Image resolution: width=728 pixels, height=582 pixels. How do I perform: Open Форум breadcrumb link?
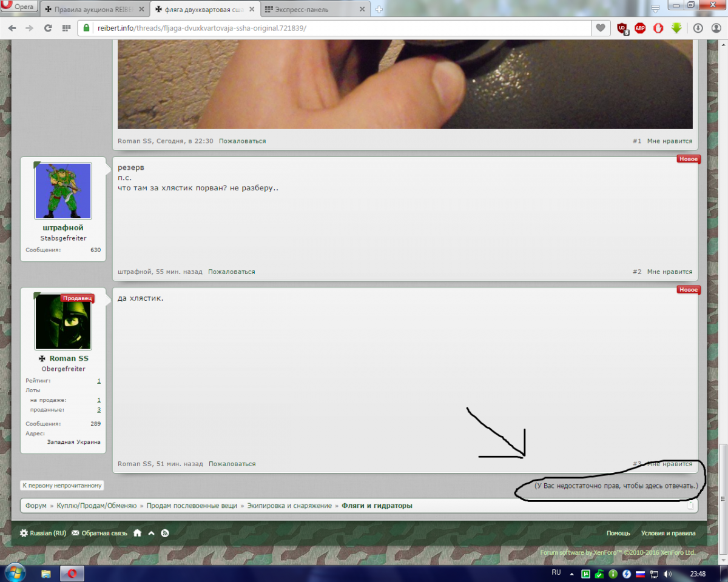click(36, 506)
